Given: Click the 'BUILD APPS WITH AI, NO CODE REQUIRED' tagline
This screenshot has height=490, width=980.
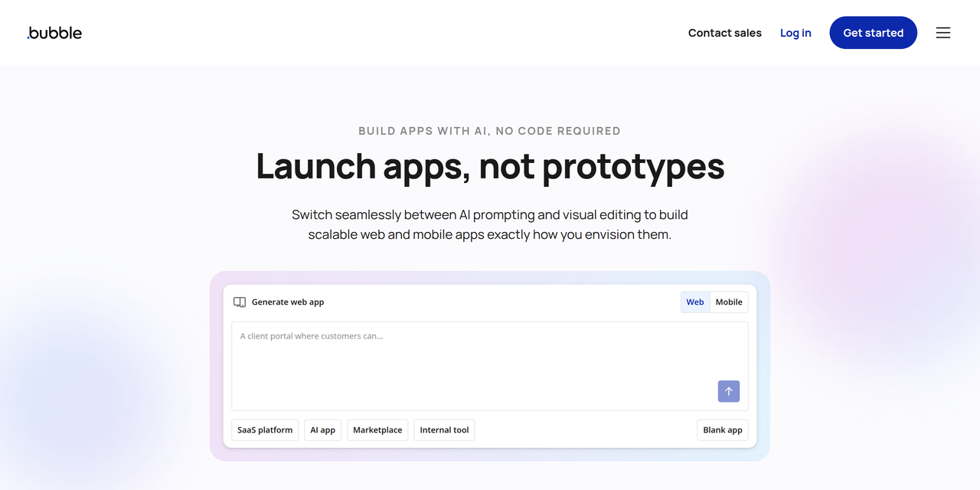Looking at the screenshot, I should (x=490, y=131).
